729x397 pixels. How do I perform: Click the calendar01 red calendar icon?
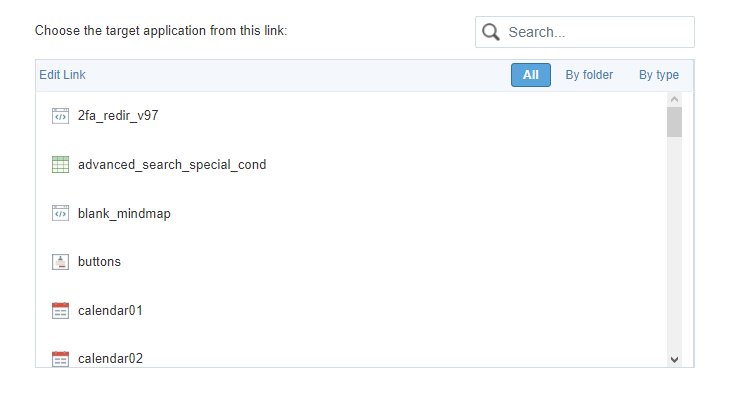tap(60, 311)
